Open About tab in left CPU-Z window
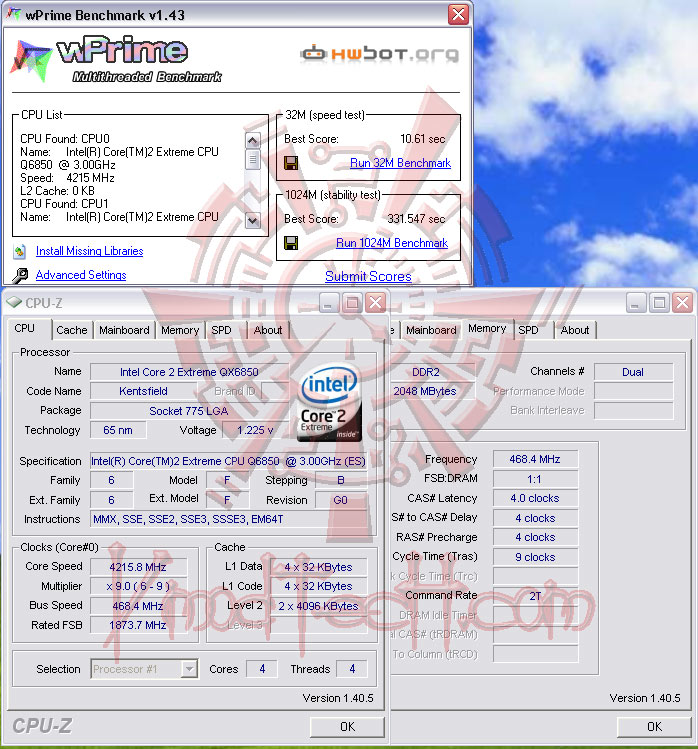The image size is (698, 749). [268, 330]
